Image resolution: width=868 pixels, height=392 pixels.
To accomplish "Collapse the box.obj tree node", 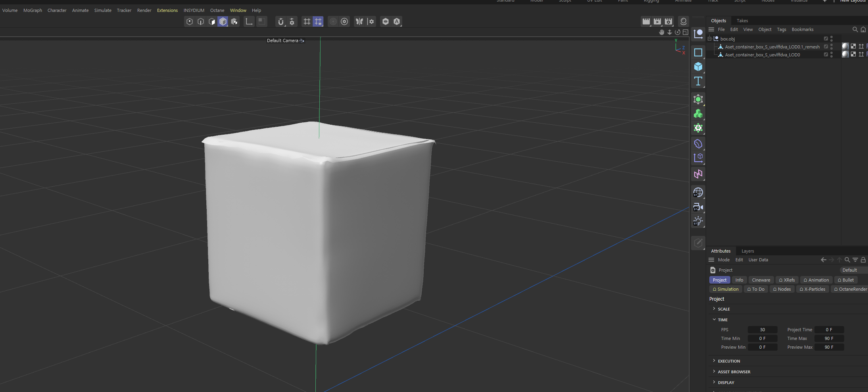I will click(x=710, y=39).
